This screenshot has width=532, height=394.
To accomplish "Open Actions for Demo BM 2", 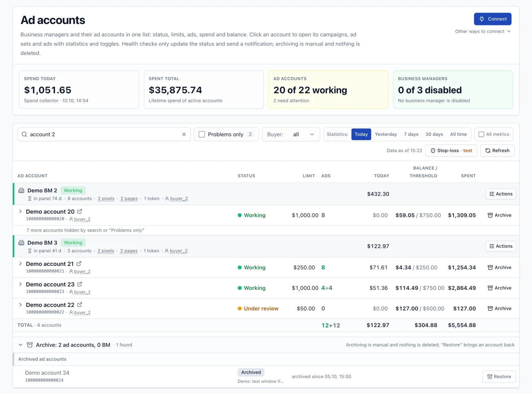I will [x=500, y=194].
